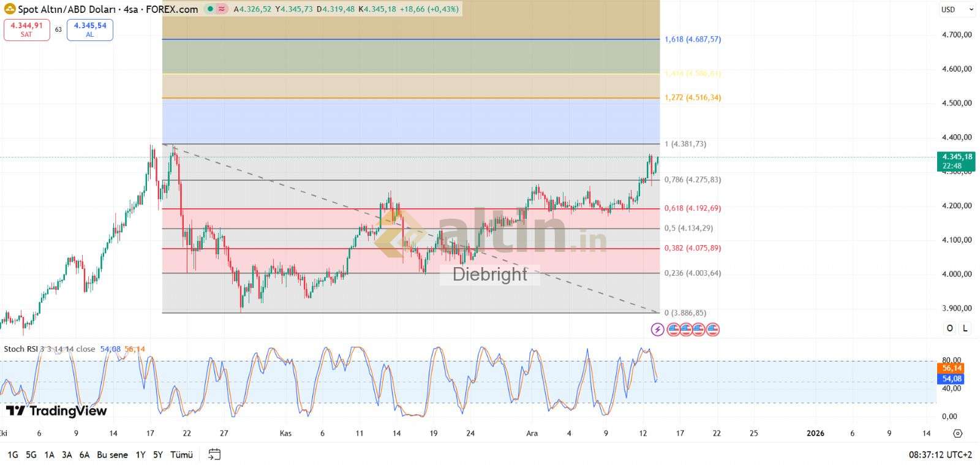Click the gold Spot Altın symbol icon

click(9, 9)
